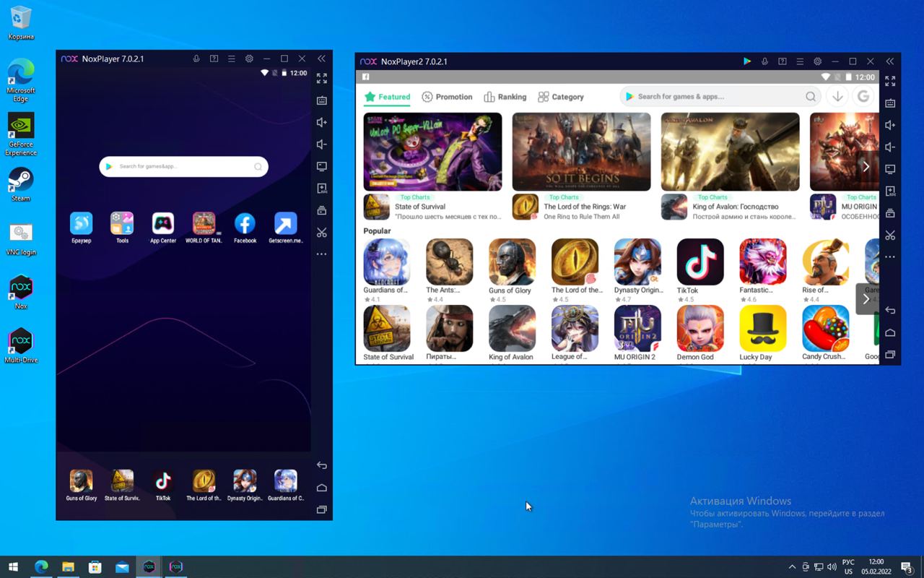
Task: Click install APK icon in NoxPlayer sidebar
Action: click(322, 189)
